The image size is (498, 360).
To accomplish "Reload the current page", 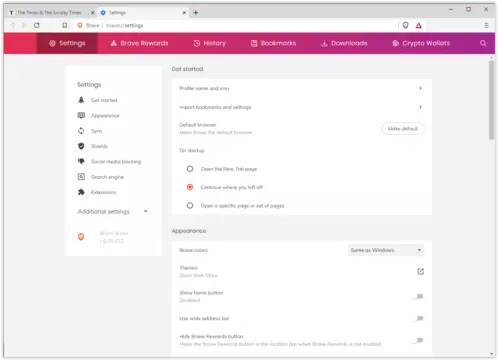I will (37, 25).
